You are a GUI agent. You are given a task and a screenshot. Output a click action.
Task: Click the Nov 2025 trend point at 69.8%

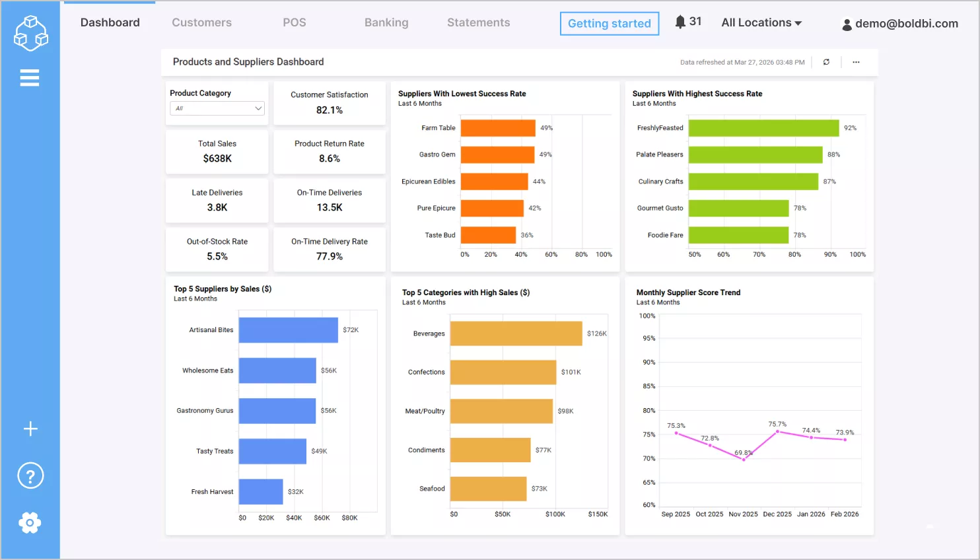pos(744,458)
